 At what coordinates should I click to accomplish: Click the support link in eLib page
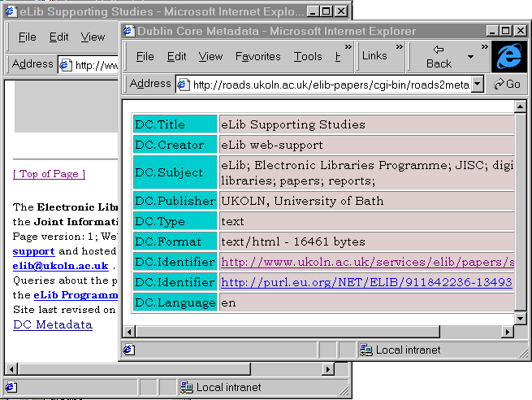point(33,251)
